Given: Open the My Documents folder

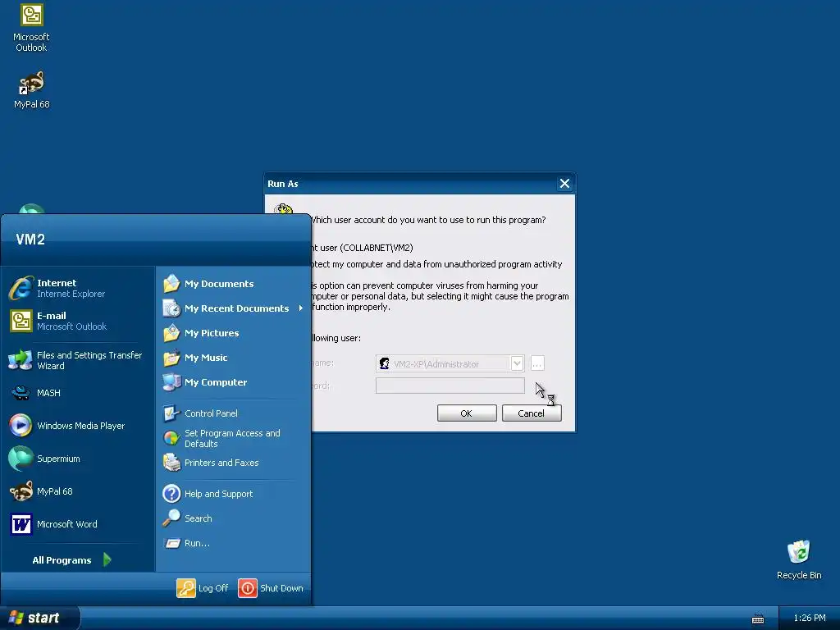Looking at the screenshot, I should point(234,283).
